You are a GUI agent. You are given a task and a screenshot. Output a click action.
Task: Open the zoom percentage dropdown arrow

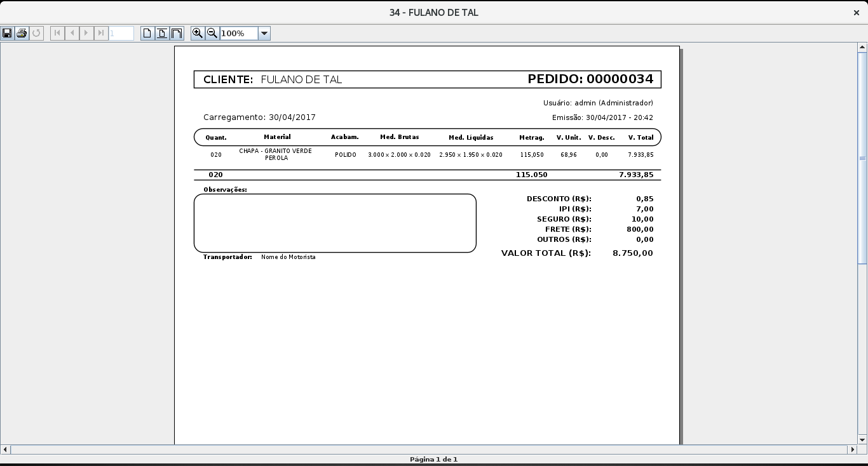pyautogui.click(x=264, y=33)
